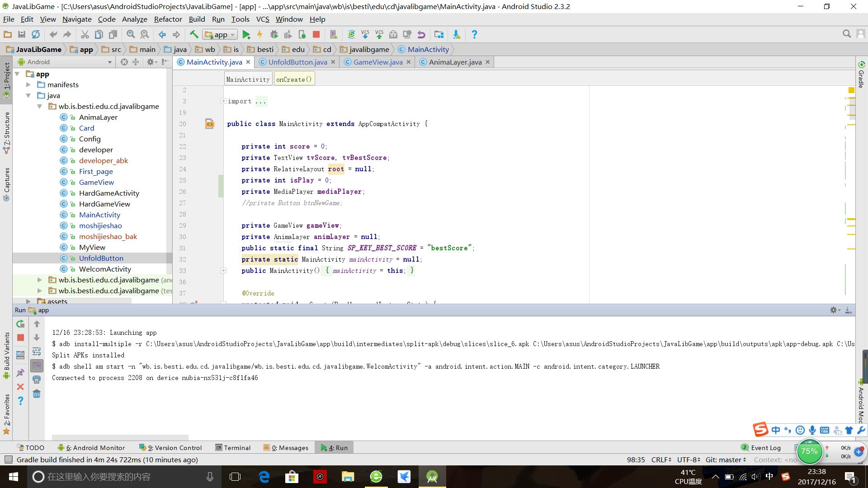Click the Debug app bug icon
The image size is (868, 488).
(x=274, y=34)
